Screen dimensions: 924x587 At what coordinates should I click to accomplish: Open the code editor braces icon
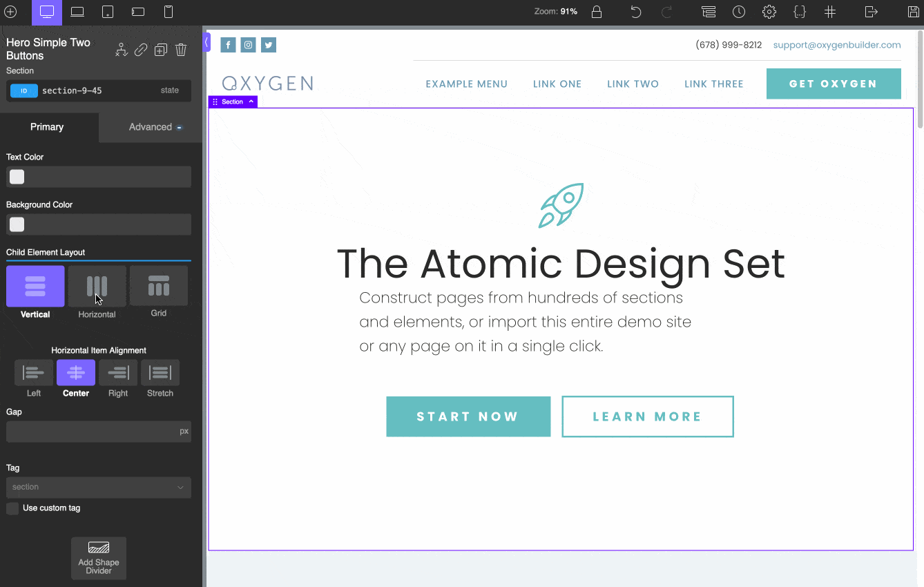click(x=799, y=12)
